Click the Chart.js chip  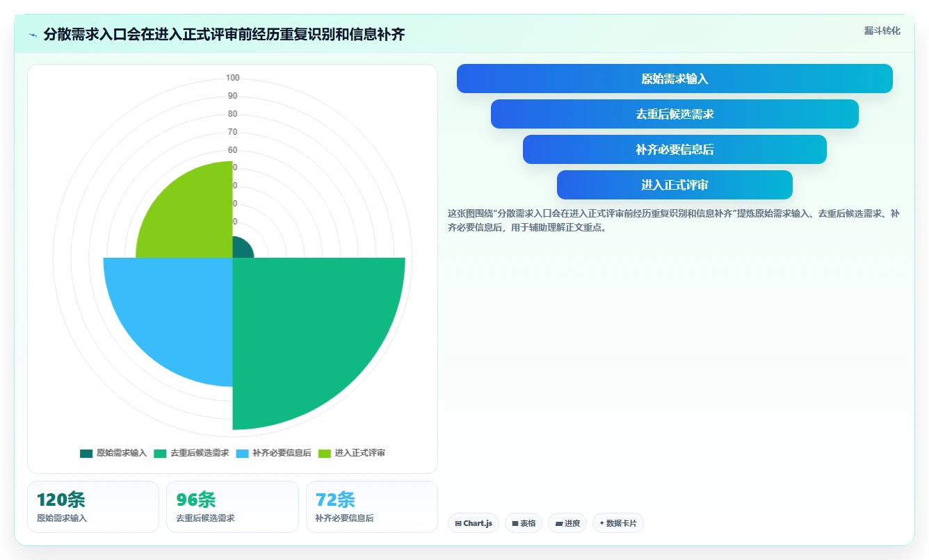point(474,523)
